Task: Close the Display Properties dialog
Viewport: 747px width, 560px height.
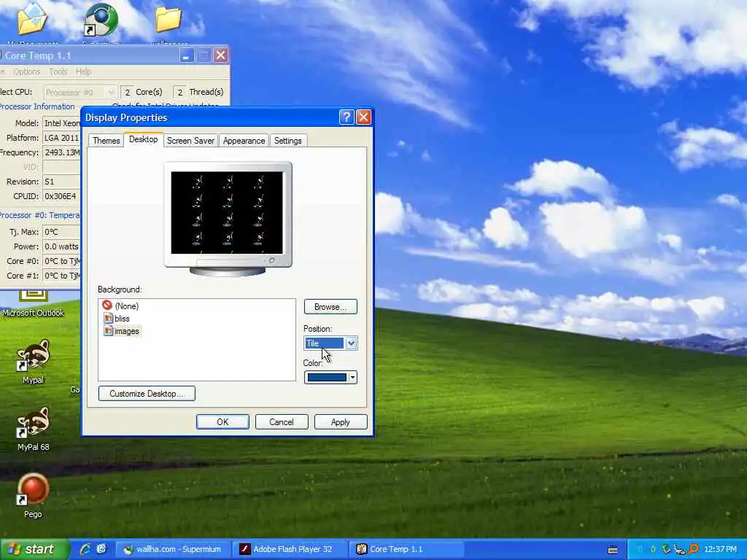Action: point(363,117)
